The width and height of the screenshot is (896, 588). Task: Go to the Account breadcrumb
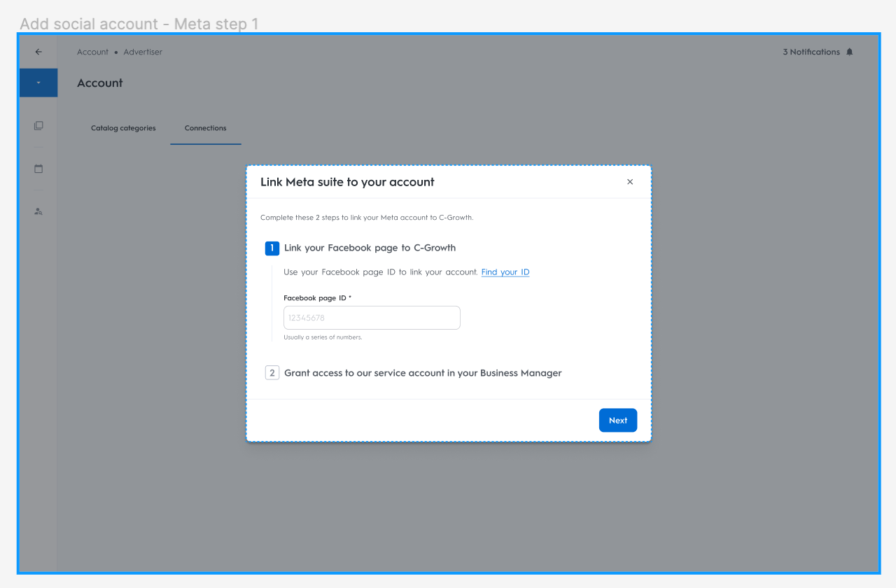[93, 52]
